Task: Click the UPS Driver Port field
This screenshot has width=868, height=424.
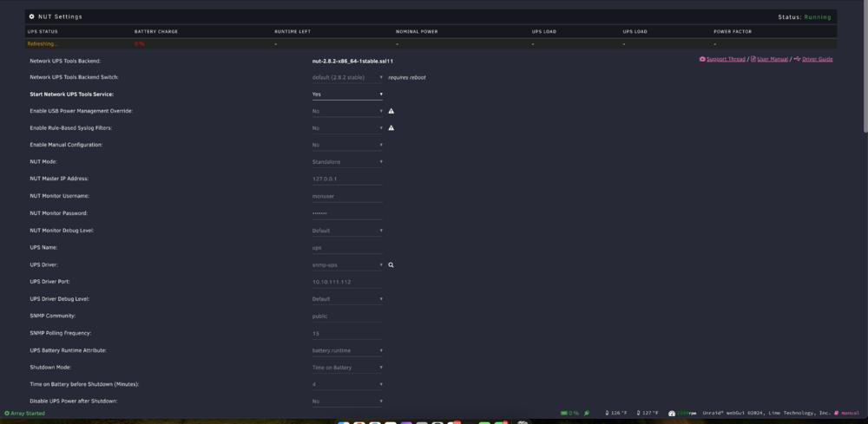Action: click(x=347, y=282)
